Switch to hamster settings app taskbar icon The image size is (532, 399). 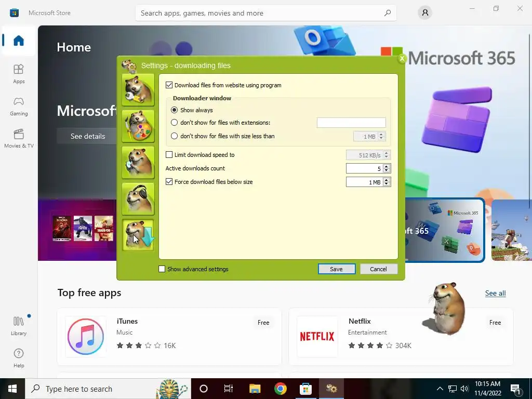[331, 389]
